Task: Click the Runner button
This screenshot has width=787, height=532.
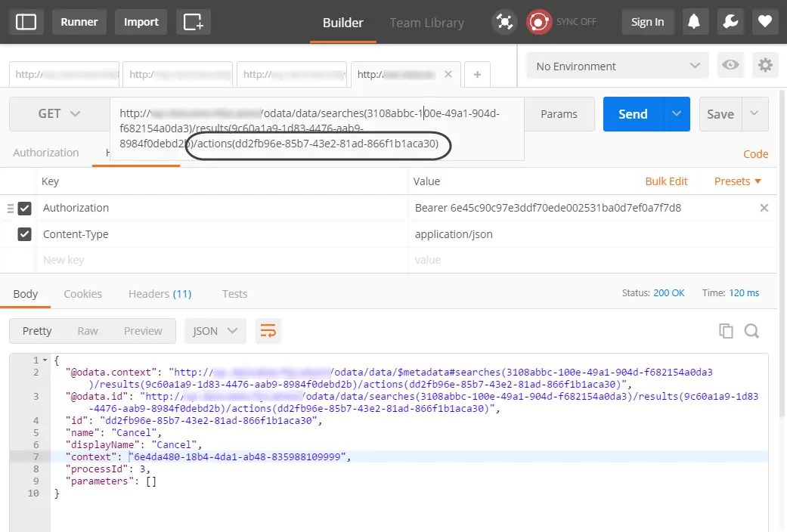Action: 79,22
